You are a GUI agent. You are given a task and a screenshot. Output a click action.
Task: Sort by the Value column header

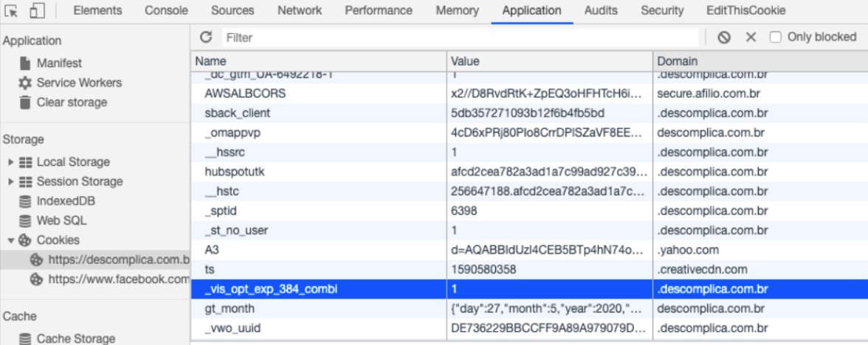tap(550, 61)
